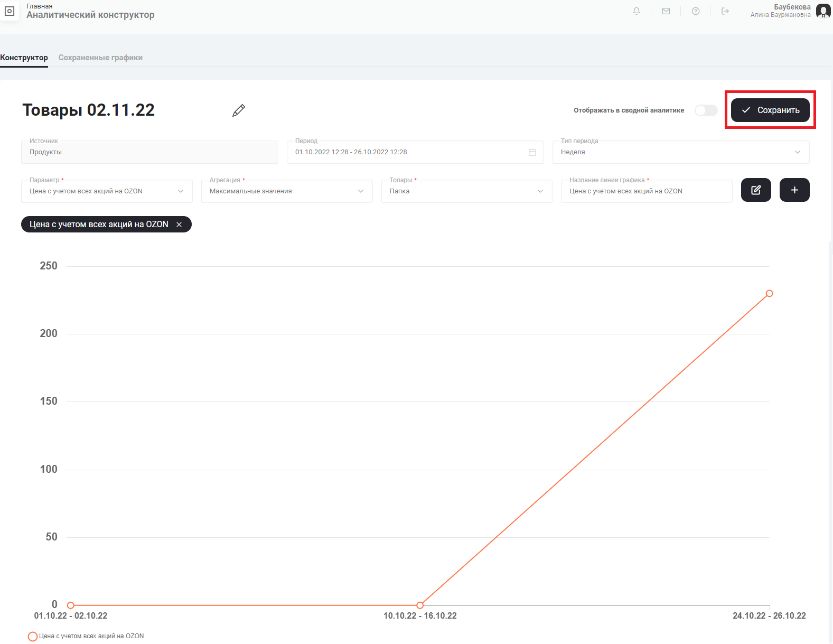
Task: Remove the Цена с учетом всех акций tag
Action: (x=179, y=225)
